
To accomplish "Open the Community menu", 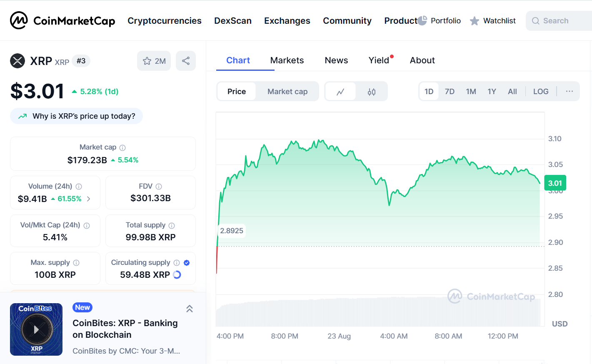I will tap(347, 21).
